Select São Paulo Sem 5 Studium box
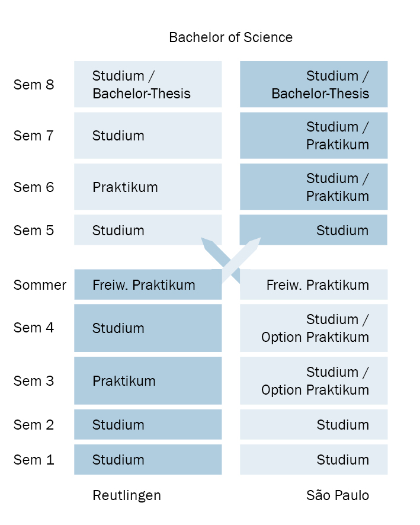Screen dimensions: 420x525 pos(313,231)
